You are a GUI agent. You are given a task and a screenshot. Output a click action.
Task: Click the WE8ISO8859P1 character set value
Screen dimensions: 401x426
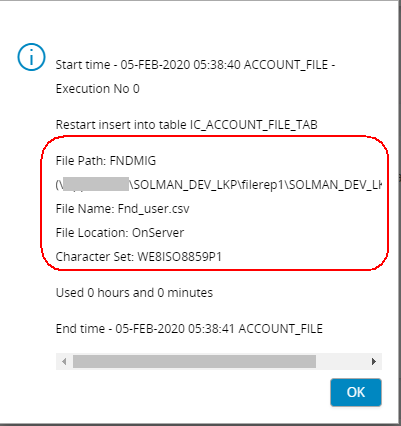click(180, 257)
